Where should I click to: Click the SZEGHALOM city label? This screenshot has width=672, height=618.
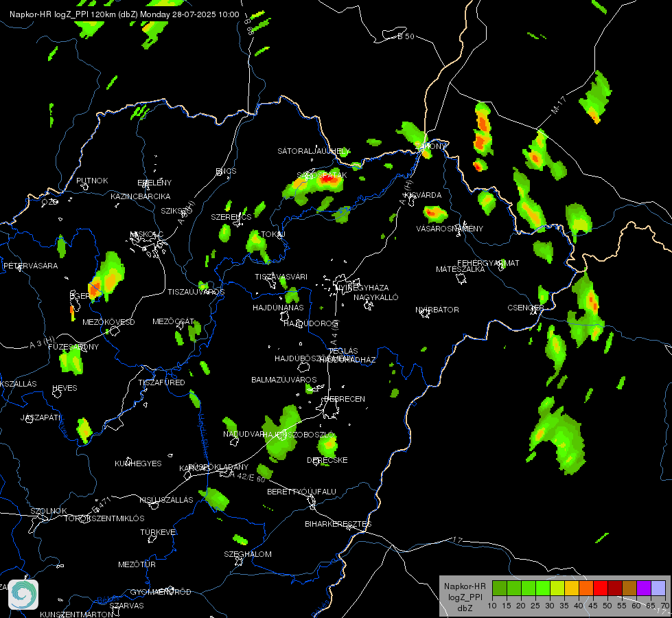pyautogui.click(x=248, y=554)
